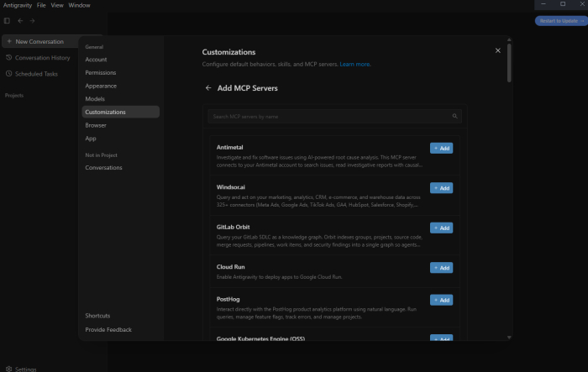Image resolution: width=588 pixels, height=372 pixels.
Task: Click the Windsor.ai server title
Action: tap(231, 187)
